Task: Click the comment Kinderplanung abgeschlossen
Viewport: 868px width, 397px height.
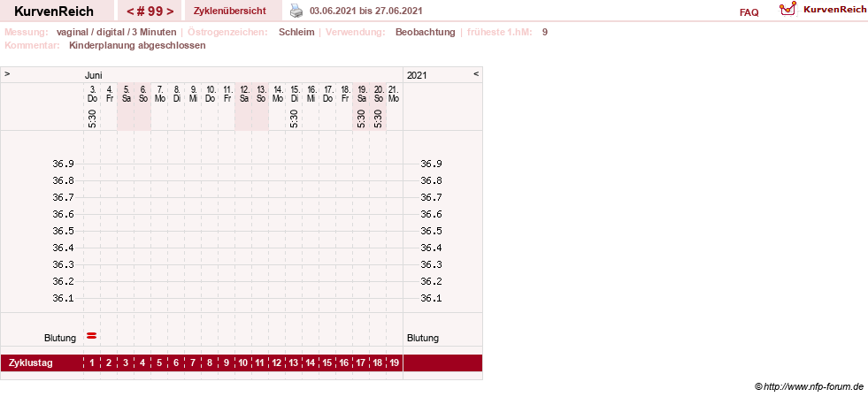Action: (137, 45)
